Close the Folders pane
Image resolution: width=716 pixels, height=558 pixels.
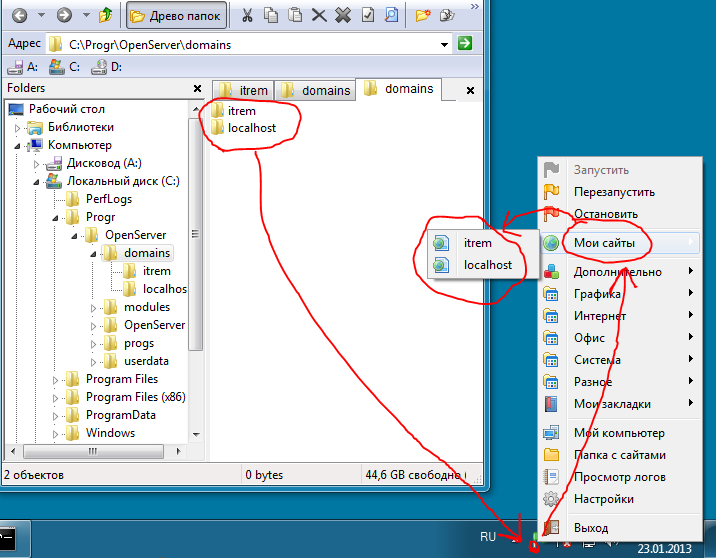pyautogui.click(x=197, y=88)
